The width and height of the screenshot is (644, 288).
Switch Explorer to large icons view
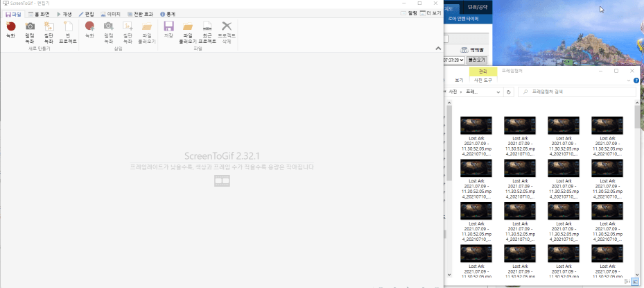[x=635, y=281]
